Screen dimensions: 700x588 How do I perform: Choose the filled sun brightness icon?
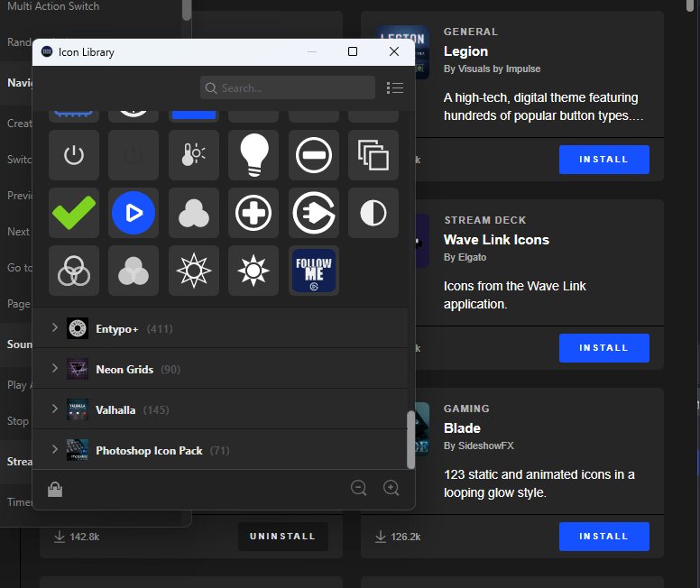coord(253,271)
